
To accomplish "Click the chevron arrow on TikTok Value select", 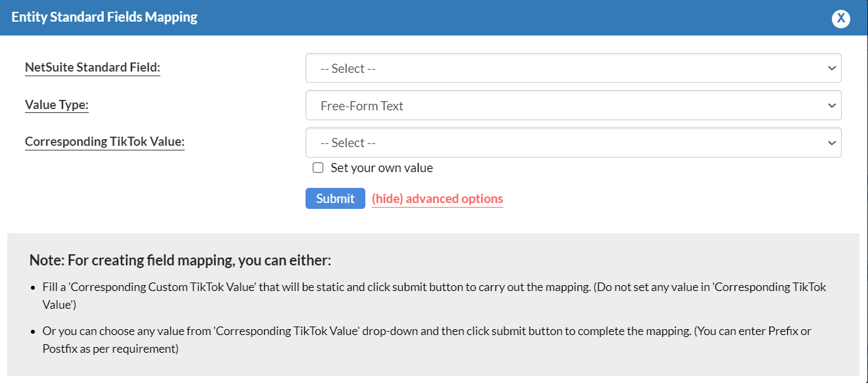I will pyautogui.click(x=831, y=143).
